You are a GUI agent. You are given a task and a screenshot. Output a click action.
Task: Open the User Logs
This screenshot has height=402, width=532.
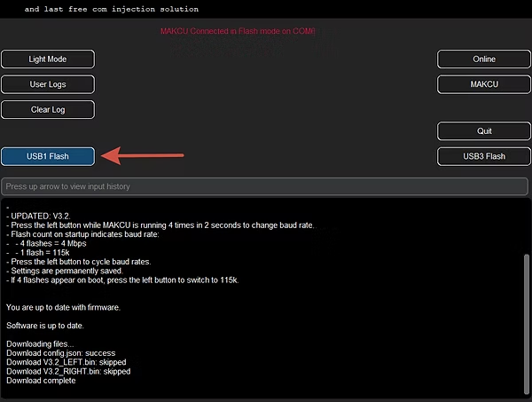(48, 84)
